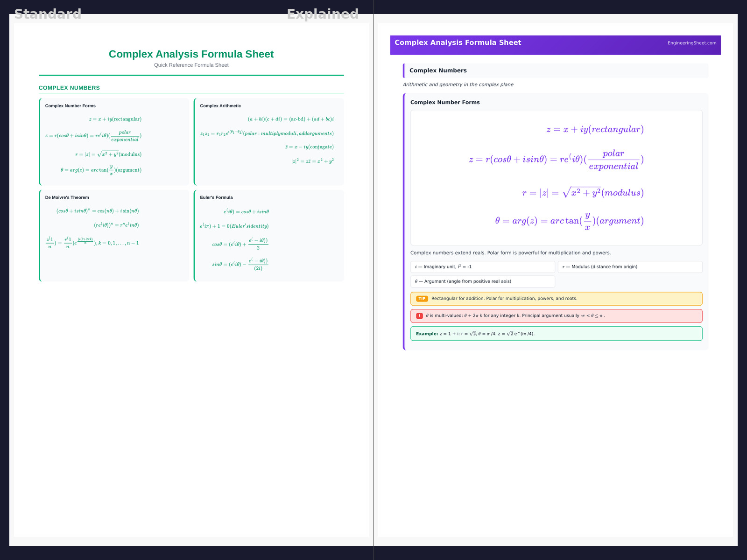Switch to the Explained view label
This screenshot has height=560, width=747.
click(x=323, y=14)
